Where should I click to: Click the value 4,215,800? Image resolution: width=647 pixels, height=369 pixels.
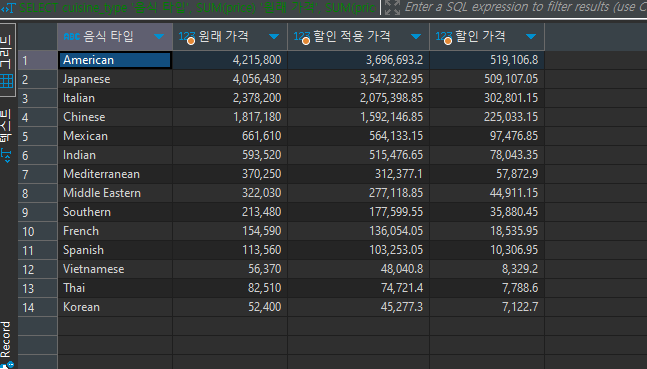coord(257,60)
